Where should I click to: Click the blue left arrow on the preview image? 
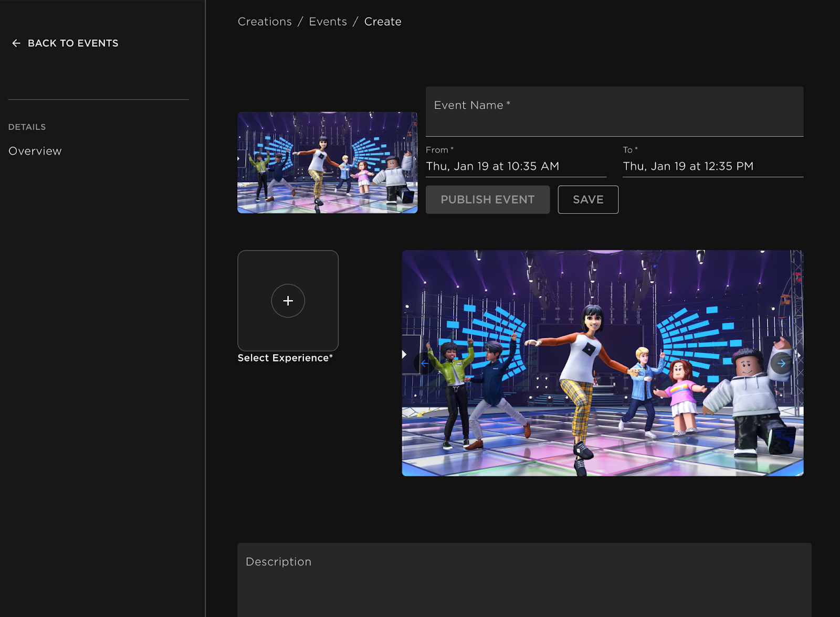pyautogui.click(x=425, y=363)
